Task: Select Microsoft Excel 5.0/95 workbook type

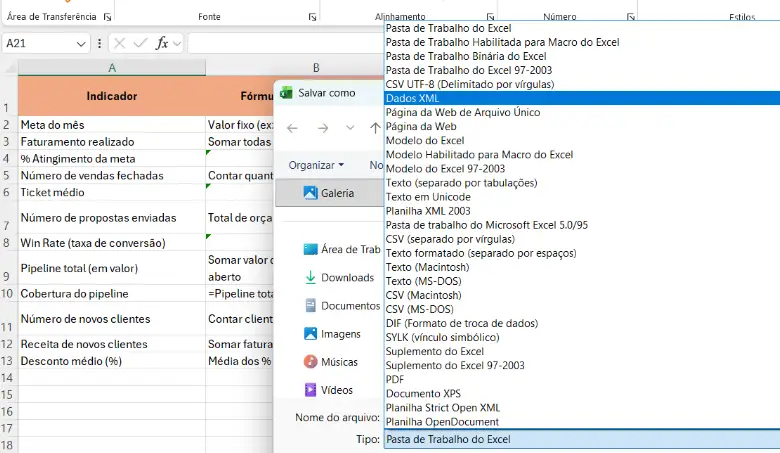Action: coord(583,225)
